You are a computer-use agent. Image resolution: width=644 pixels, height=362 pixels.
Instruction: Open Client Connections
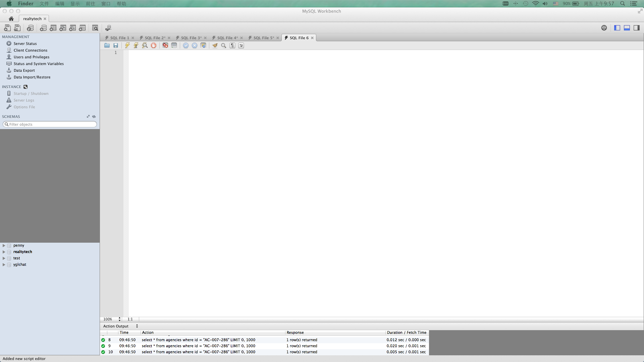pos(31,50)
